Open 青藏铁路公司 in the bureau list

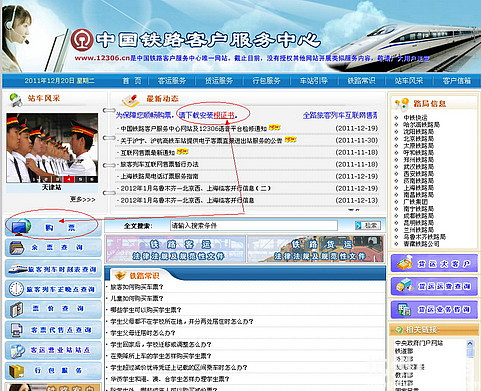point(422,244)
